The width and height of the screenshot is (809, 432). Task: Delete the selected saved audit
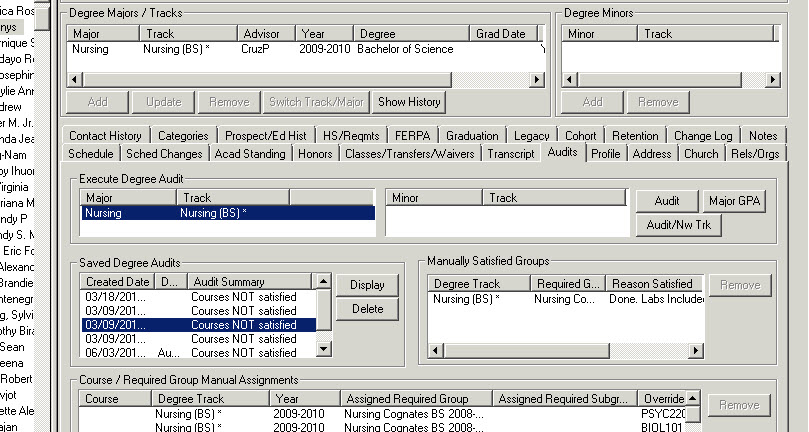click(x=367, y=309)
